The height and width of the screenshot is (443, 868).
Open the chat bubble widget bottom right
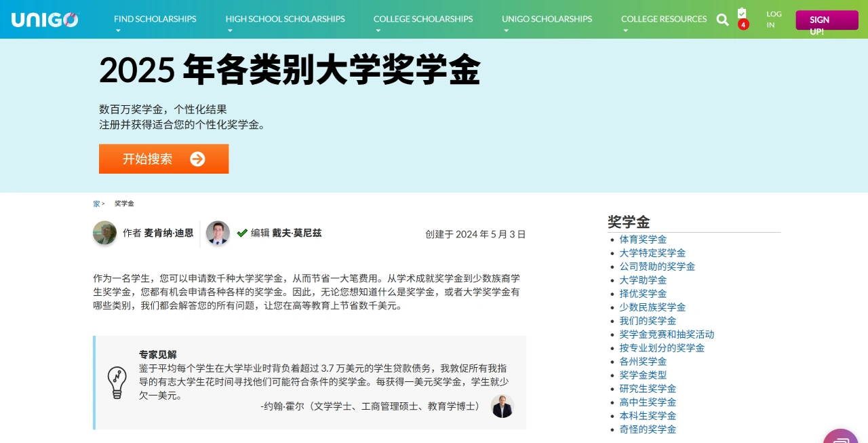pos(840,438)
